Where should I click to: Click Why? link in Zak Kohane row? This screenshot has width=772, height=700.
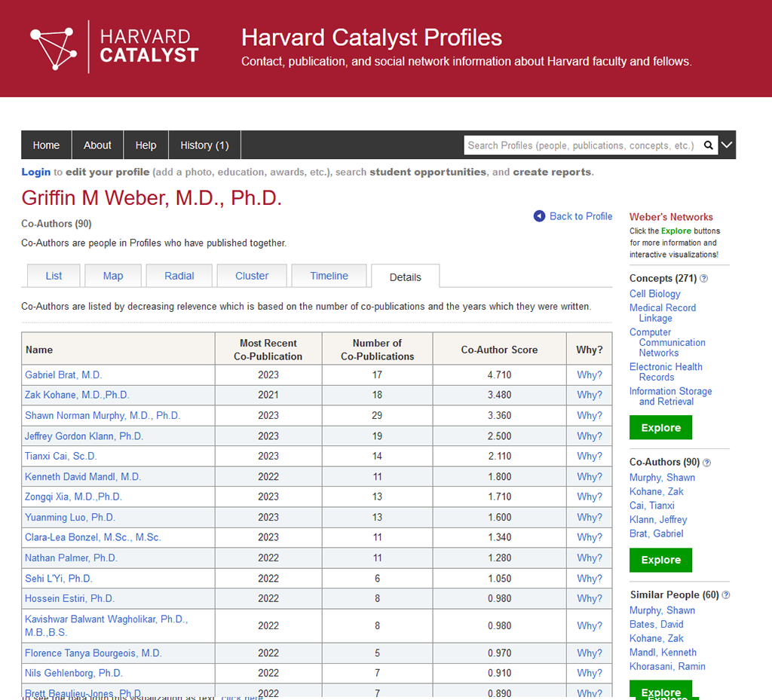(590, 395)
